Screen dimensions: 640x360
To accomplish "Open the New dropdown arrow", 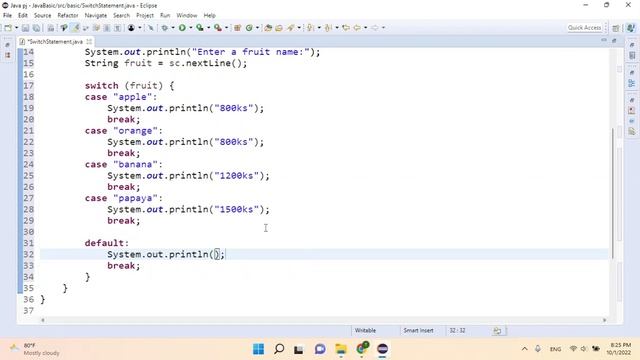I will 16,28.
